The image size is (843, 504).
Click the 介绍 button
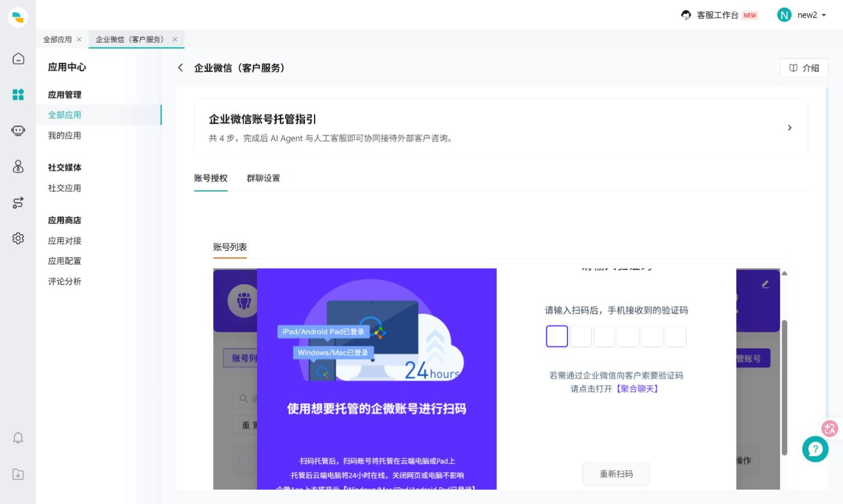point(804,68)
